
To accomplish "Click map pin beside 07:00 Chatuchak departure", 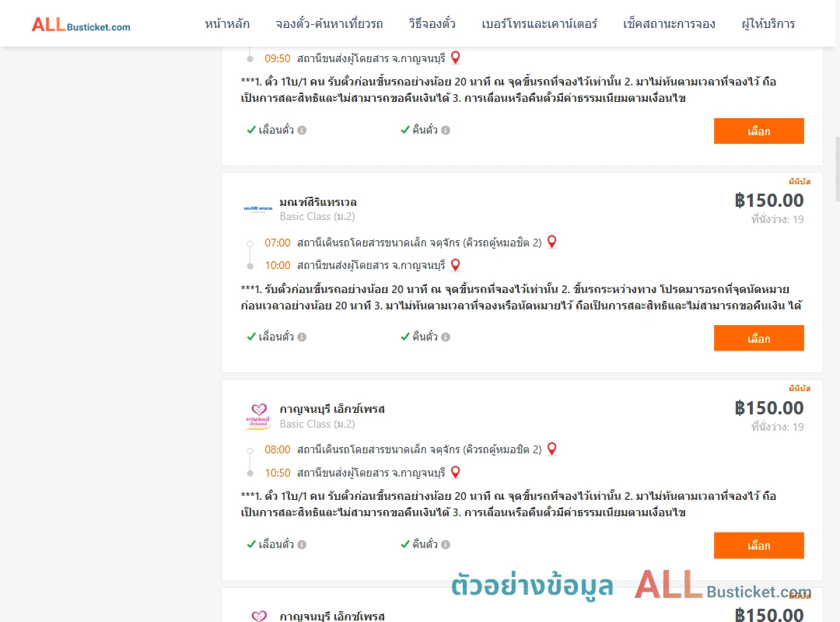I will click(x=551, y=242).
